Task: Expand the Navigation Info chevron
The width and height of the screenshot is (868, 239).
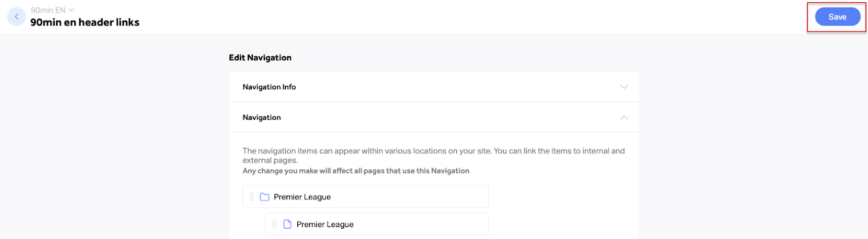Action: point(624,87)
